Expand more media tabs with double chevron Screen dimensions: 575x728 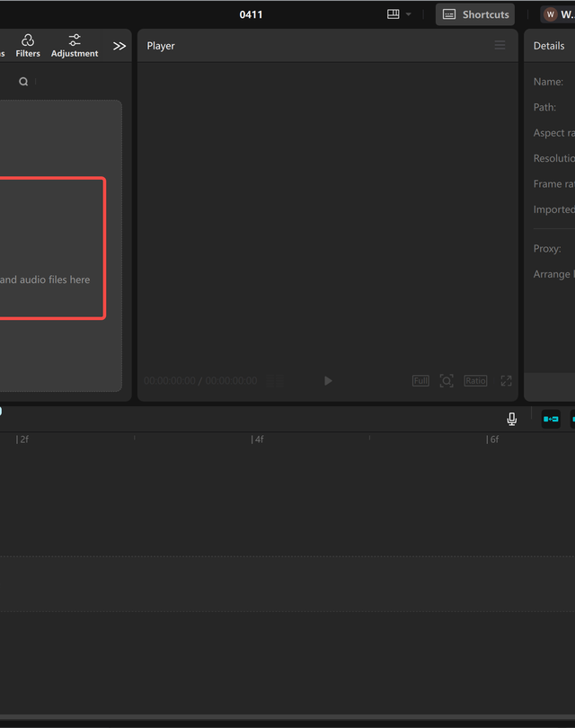pyautogui.click(x=119, y=46)
